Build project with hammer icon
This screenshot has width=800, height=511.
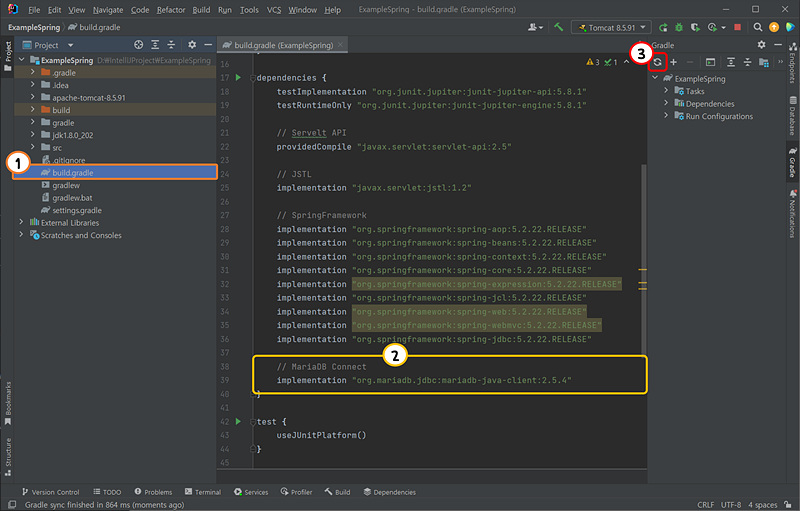tap(559, 27)
